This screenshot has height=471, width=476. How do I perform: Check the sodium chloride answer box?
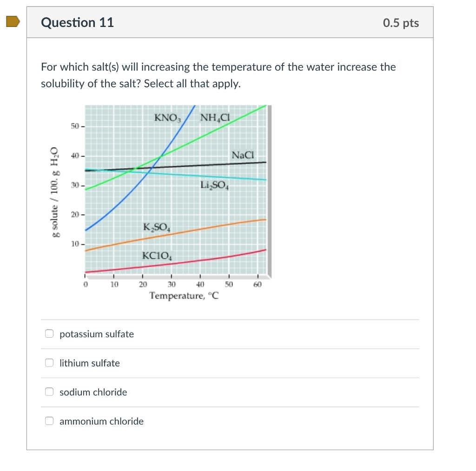[49, 392]
